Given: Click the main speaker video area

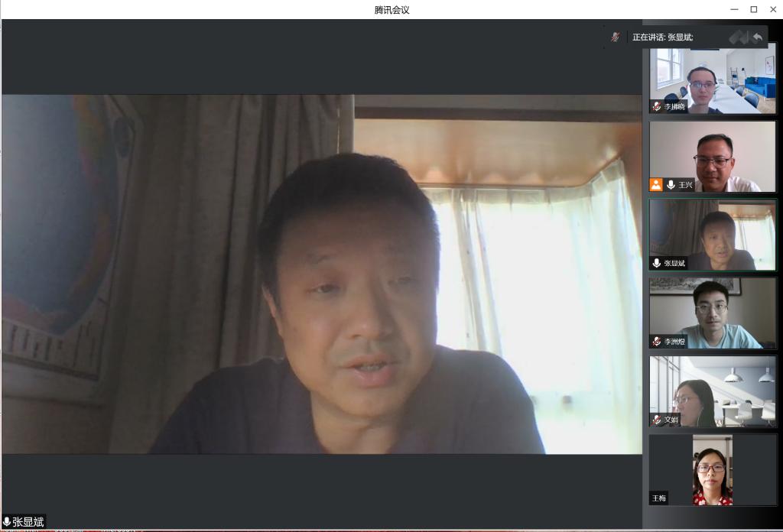Looking at the screenshot, I should 321,274.
